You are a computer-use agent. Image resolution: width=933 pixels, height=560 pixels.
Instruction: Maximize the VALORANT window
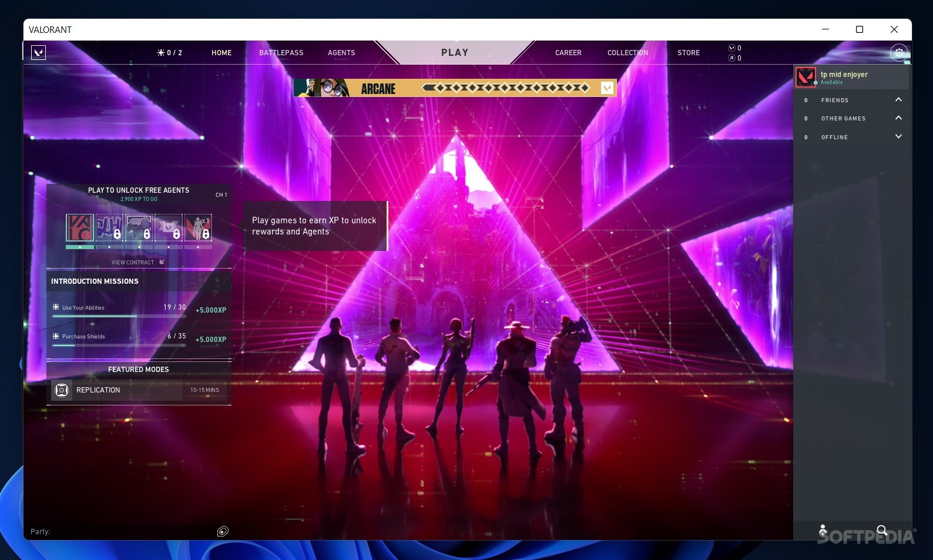(860, 29)
